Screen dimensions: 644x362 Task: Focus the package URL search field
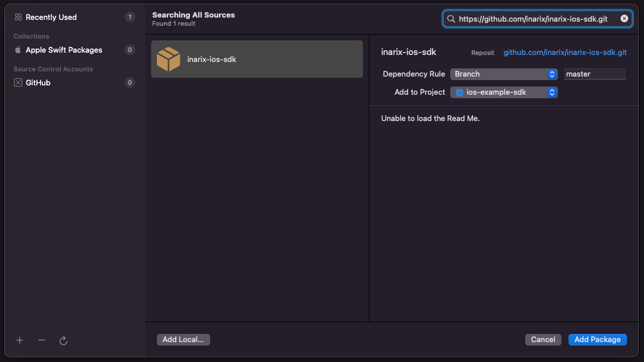point(537,19)
